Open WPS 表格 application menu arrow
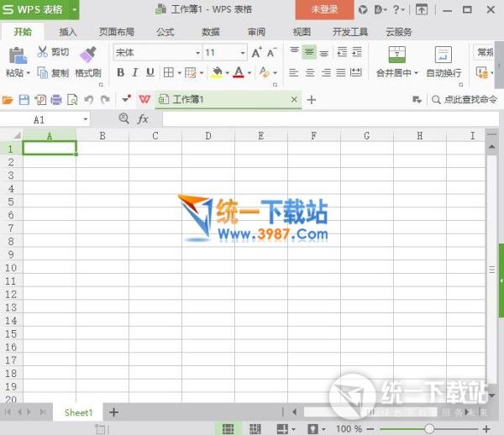504x435 pixels. 74,9
